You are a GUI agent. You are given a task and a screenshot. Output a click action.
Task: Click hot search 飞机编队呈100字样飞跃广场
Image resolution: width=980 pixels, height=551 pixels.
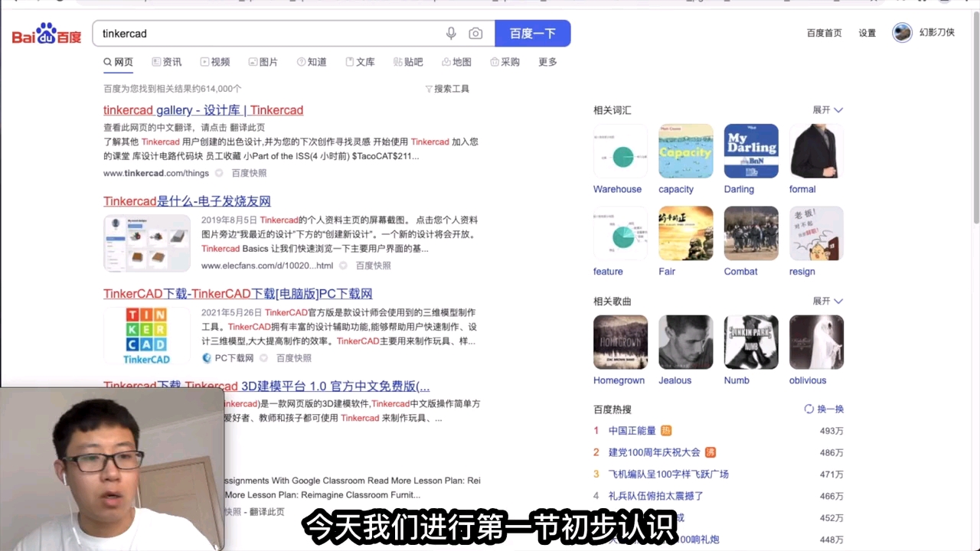pyautogui.click(x=668, y=474)
